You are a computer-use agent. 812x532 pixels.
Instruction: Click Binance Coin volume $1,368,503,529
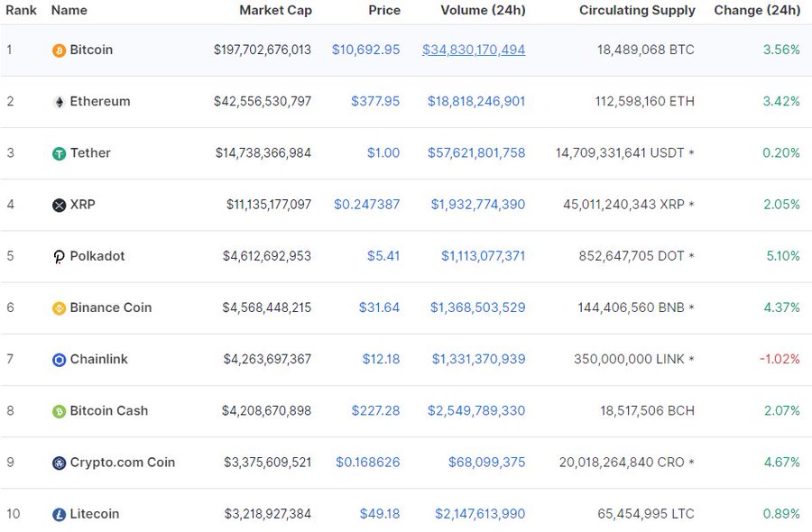477,307
